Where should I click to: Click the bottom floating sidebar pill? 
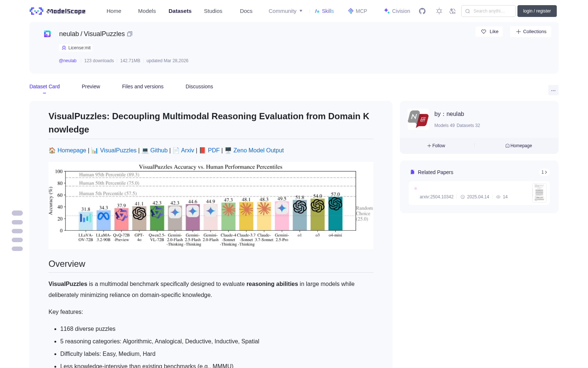coord(17,249)
